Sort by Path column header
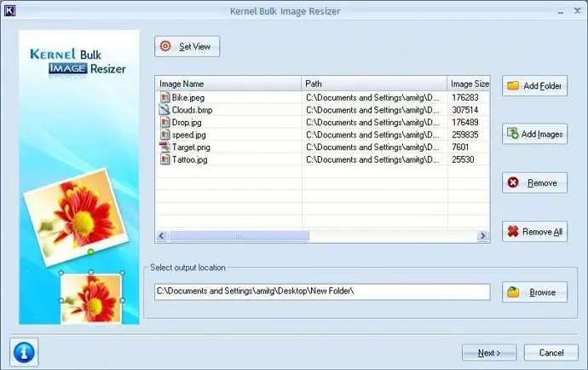588x370 pixels. coord(374,84)
